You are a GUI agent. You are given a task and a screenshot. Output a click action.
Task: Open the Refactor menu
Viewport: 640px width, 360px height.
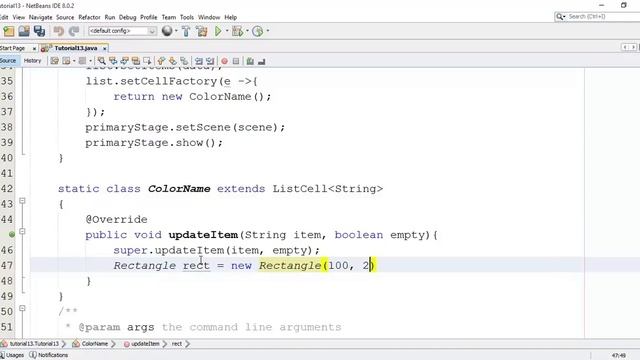pyautogui.click(x=89, y=18)
